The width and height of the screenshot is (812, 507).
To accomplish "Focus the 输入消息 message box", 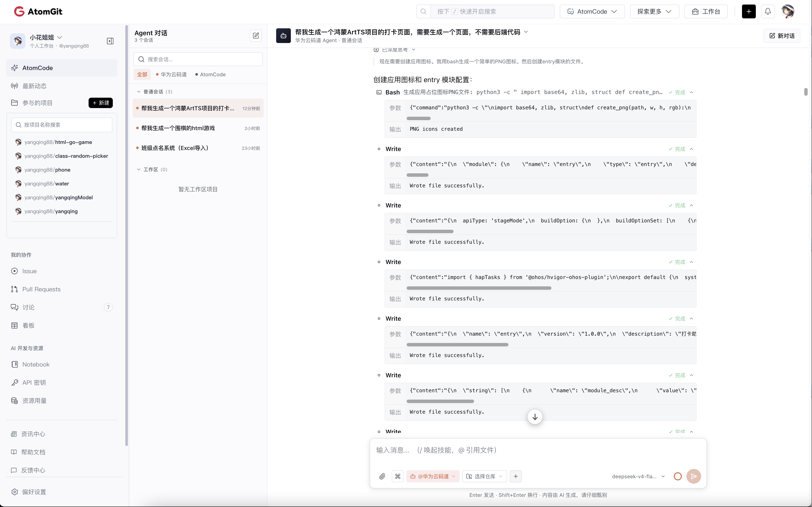I will (538, 450).
